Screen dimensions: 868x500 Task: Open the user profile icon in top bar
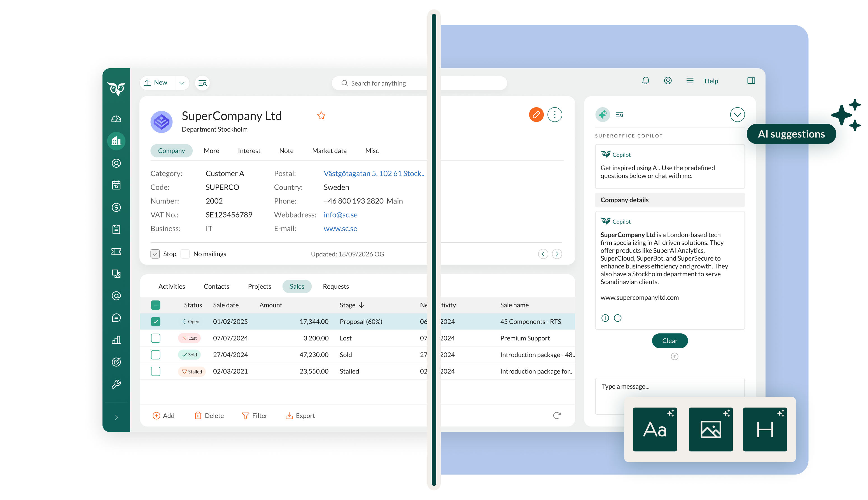click(x=668, y=81)
